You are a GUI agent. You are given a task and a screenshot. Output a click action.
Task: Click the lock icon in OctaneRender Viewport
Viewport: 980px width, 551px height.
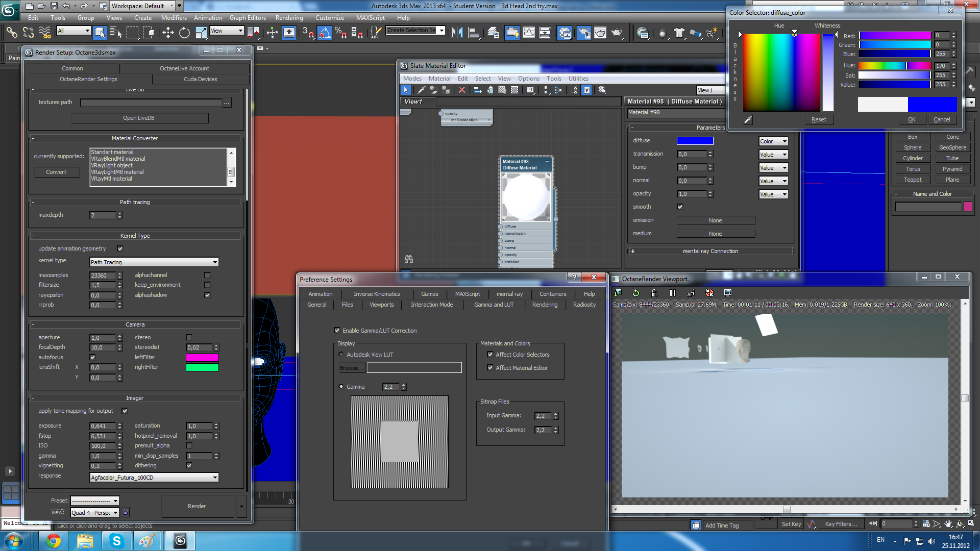(x=654, y=293)
